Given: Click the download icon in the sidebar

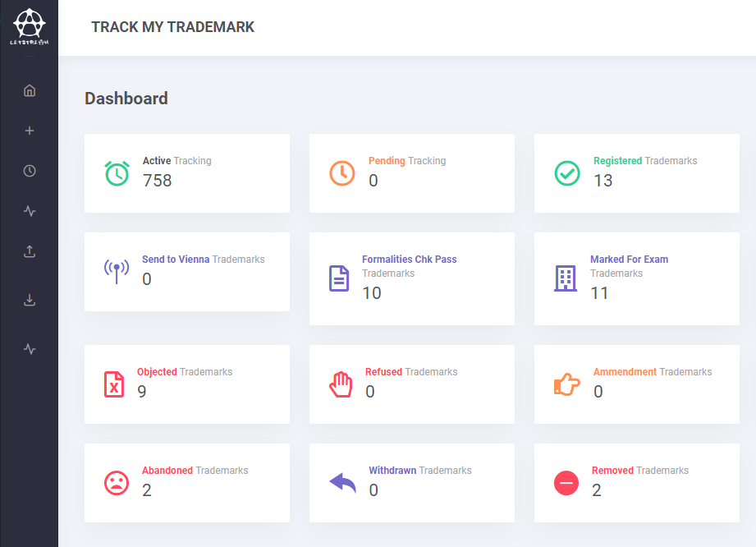Looking at the screenshot, I should tap(30, 300).
